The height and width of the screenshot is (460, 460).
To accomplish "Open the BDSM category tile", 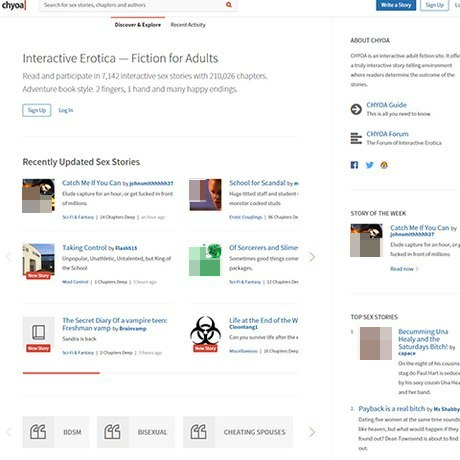I will coord(56,432).
